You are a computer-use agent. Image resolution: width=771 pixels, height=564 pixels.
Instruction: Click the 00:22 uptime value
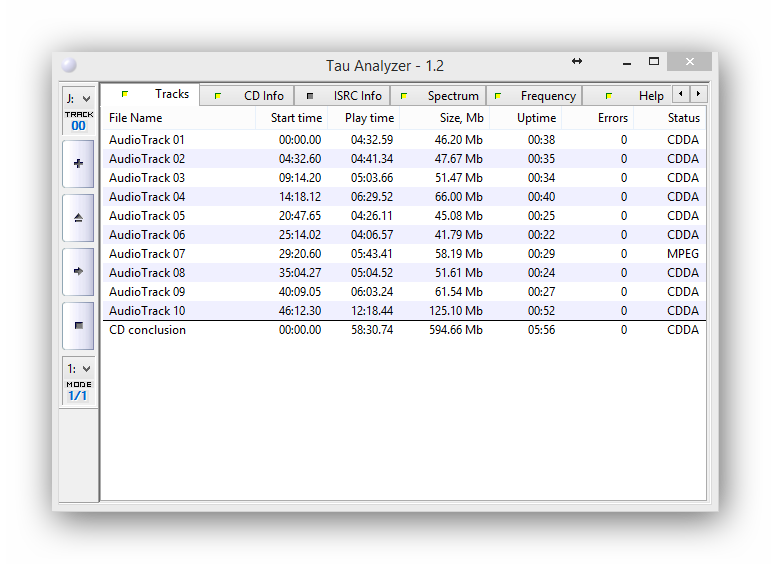tap(541, 235)
